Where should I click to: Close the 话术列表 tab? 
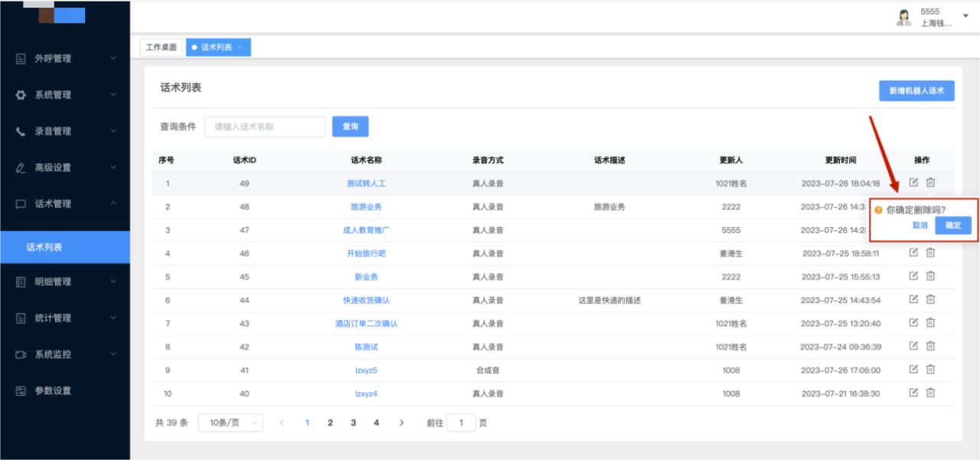pyautogui.click(x=240, y=47)
